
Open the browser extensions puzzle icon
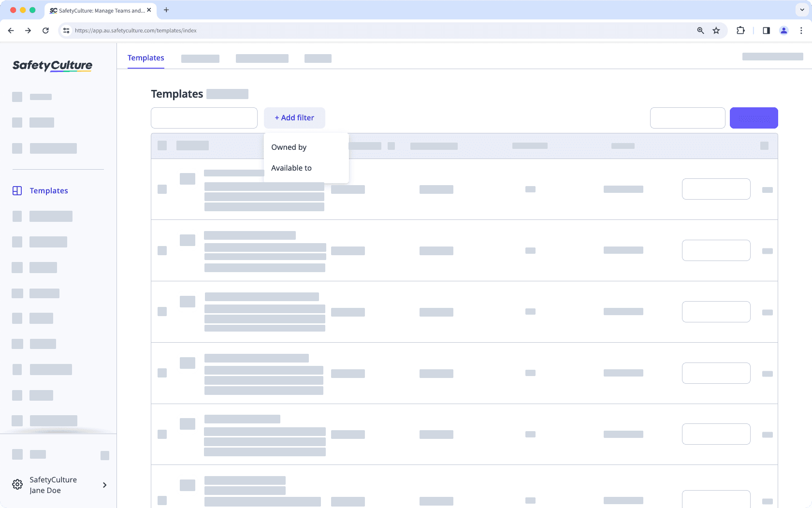pyautogui.click(x=740, y=30)
